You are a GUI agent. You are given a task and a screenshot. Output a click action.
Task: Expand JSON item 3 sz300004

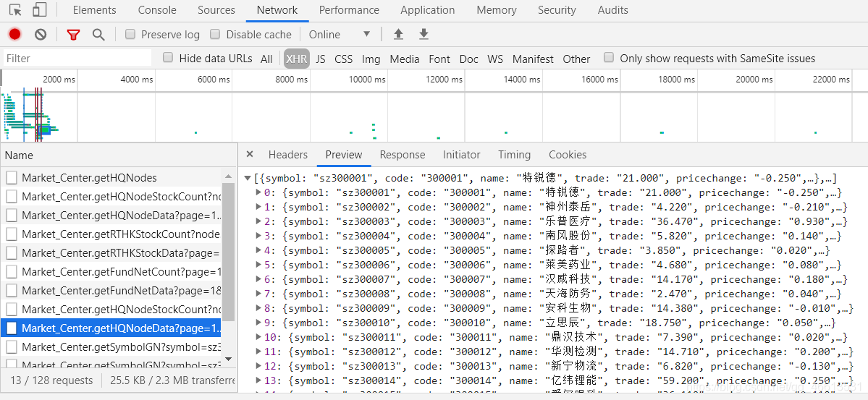pos(258,236)
